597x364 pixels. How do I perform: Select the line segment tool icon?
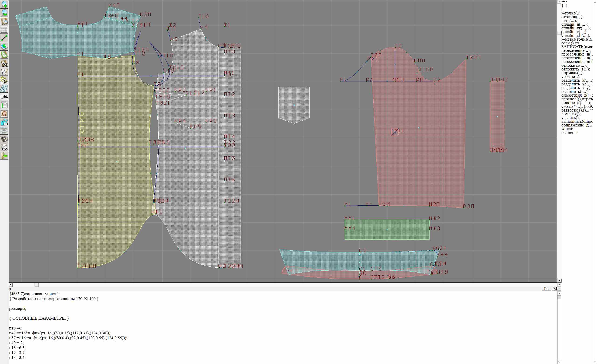(4, 38)
